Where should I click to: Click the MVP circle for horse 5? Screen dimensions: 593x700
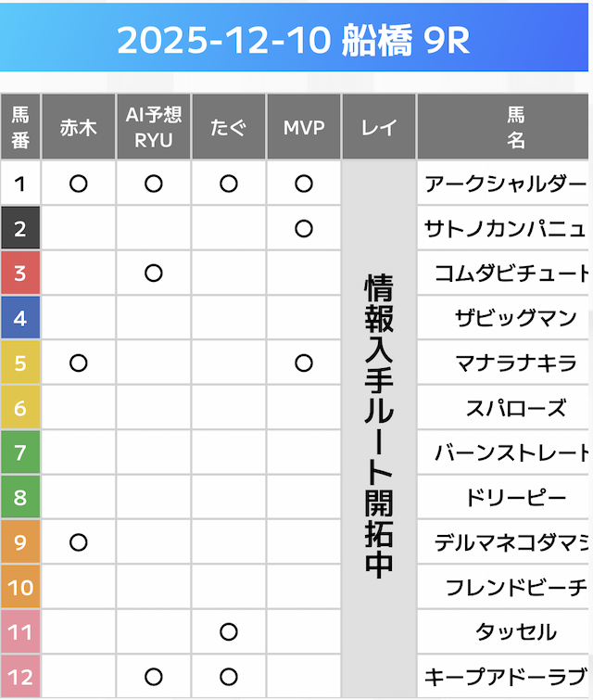coord(304,363)
